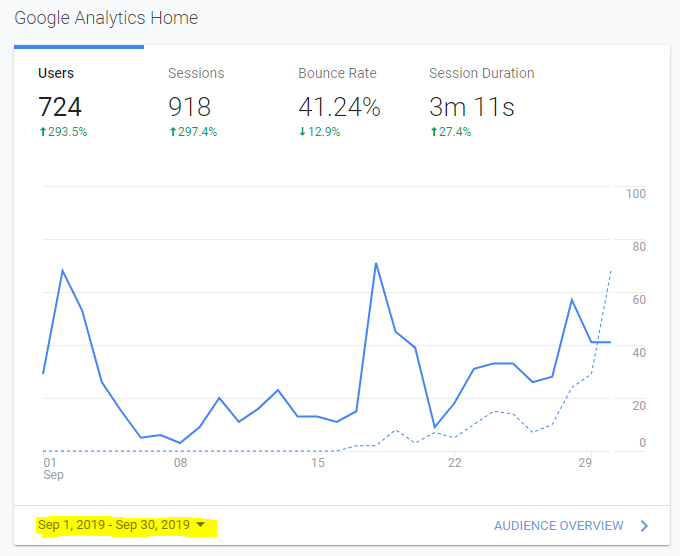The width and height of the screenshot is (680, 556).
Task: Click the 60 y-axis label
Action: pos(639,300)
